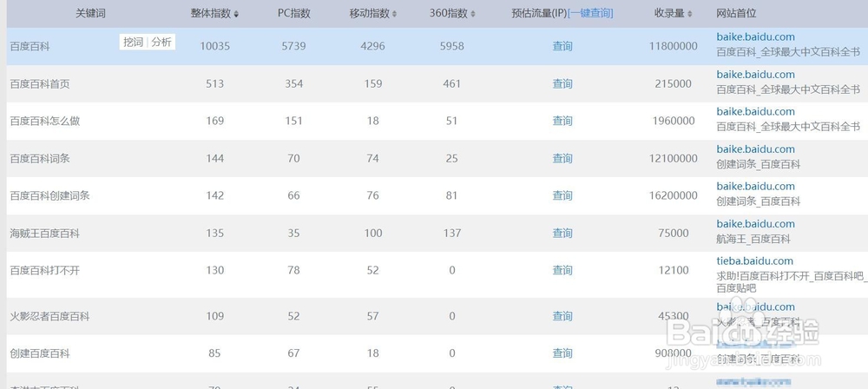
Task: Click 创建词条_百度百科 title in 百度百科词条 row
Action: pos(759,165)
